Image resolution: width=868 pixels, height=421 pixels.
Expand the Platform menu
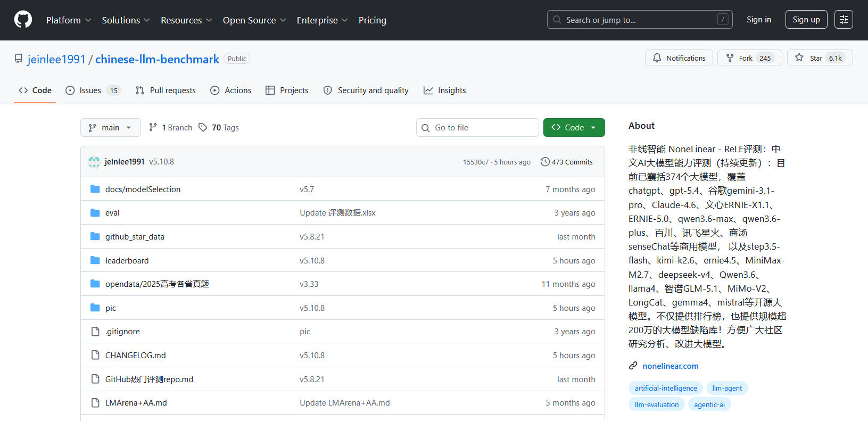click(69, 20)
